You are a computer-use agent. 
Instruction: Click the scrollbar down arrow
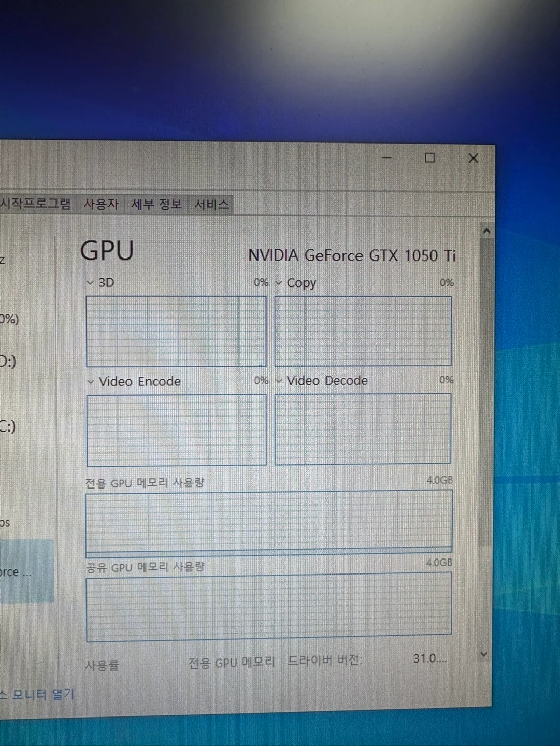tap(484, 655)
